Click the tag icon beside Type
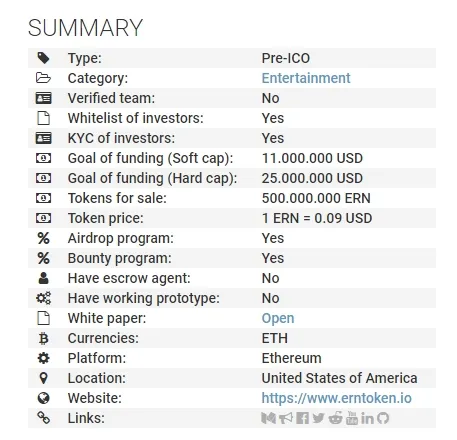 pos(43,58)
